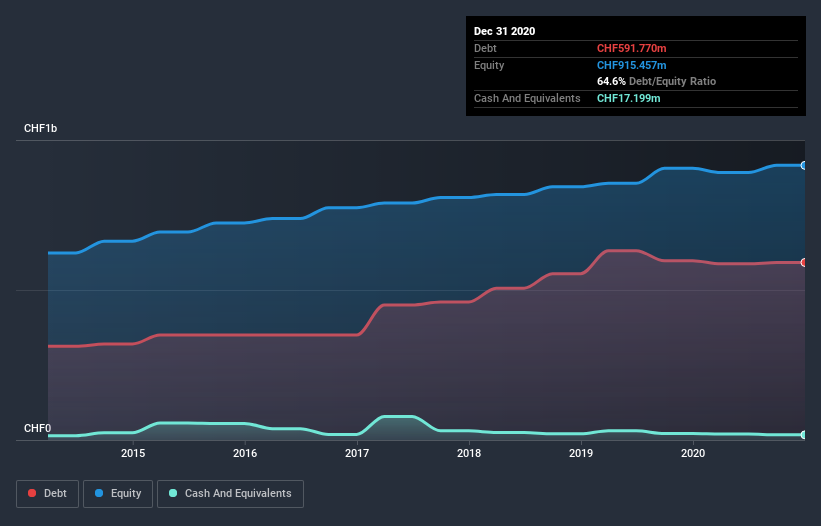
Task: Toggle the Debt legend button
Action: pyautogui.click(x=47, y=494)
